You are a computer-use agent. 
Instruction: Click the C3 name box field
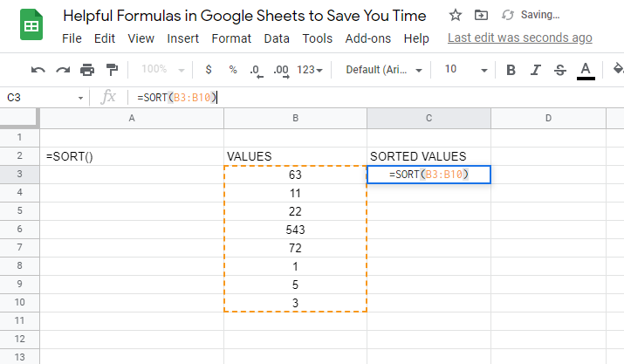click(45, 98)
